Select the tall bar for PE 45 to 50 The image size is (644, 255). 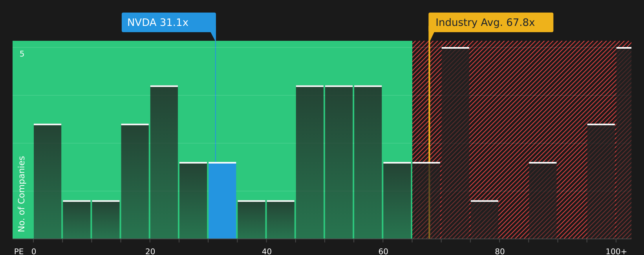click(x=310, y=162)
